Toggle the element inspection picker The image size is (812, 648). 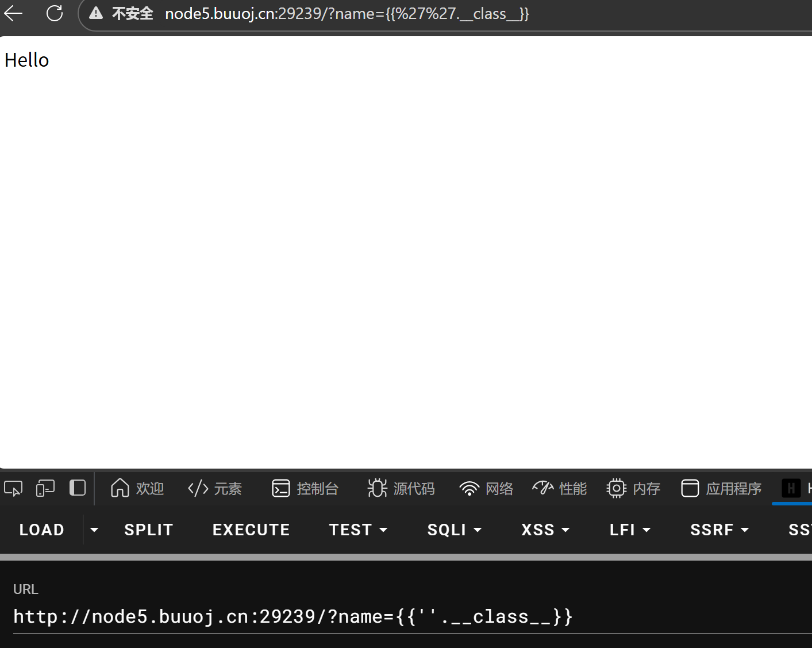(13, 488)
